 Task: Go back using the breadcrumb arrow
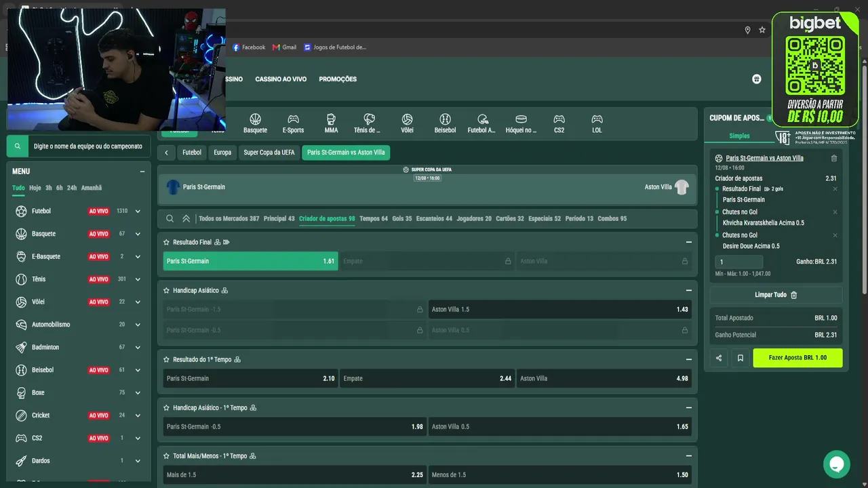click(166, 152)
